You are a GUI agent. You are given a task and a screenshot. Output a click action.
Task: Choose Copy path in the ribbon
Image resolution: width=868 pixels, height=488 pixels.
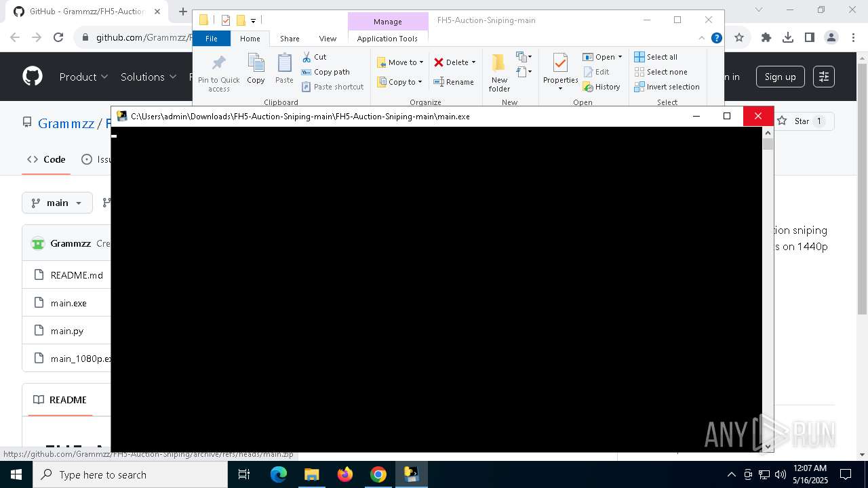[325, 72]
